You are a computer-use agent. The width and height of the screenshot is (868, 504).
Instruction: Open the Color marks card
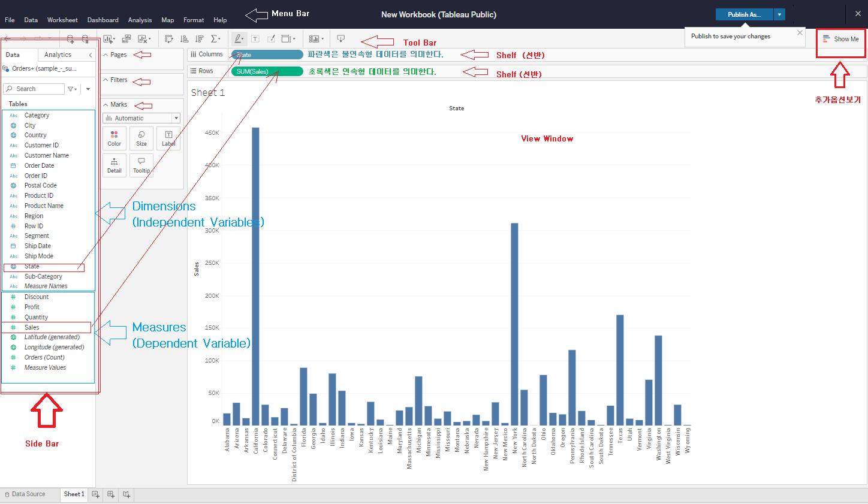pyautogui.click(x=114, y=138)
